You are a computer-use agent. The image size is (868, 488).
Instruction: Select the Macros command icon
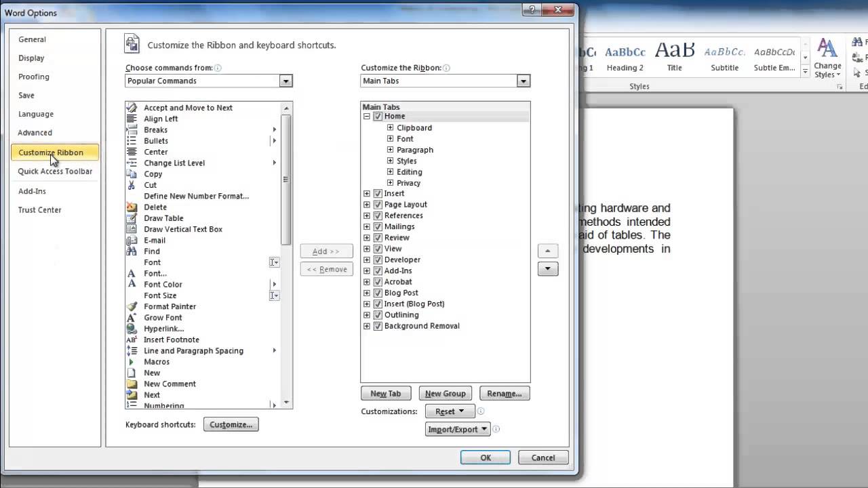[x=132, y=362]
